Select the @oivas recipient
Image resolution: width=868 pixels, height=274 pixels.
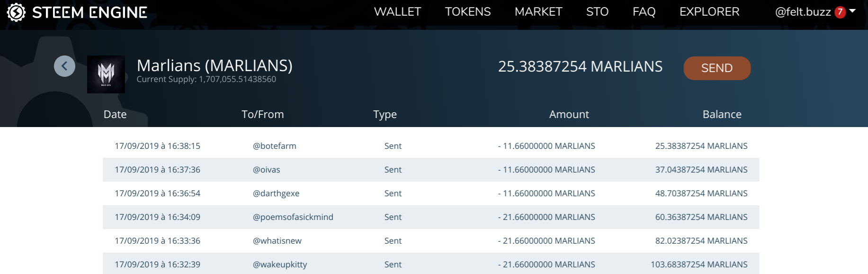tap(267, 170)
